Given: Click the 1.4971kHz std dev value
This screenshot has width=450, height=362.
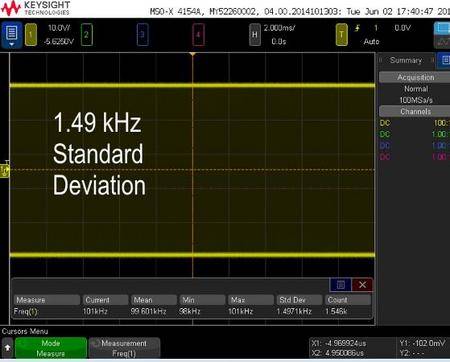Looking at the screenshot, I should (294, 312).
